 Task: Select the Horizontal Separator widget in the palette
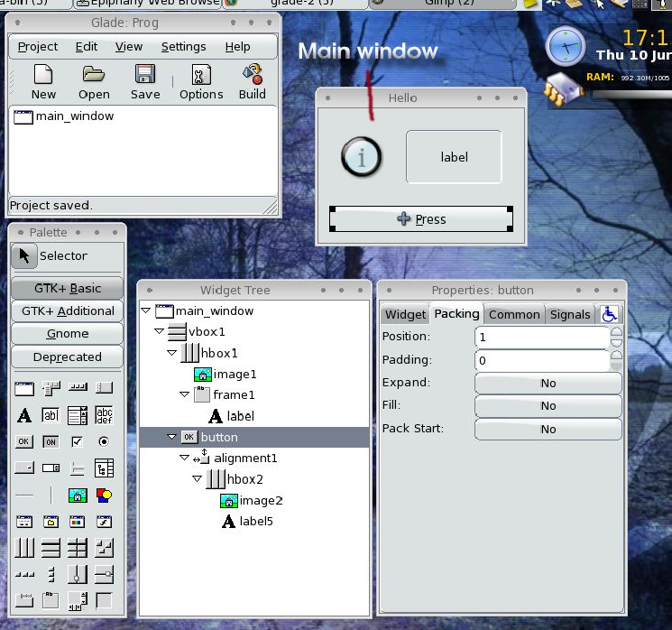24,496
